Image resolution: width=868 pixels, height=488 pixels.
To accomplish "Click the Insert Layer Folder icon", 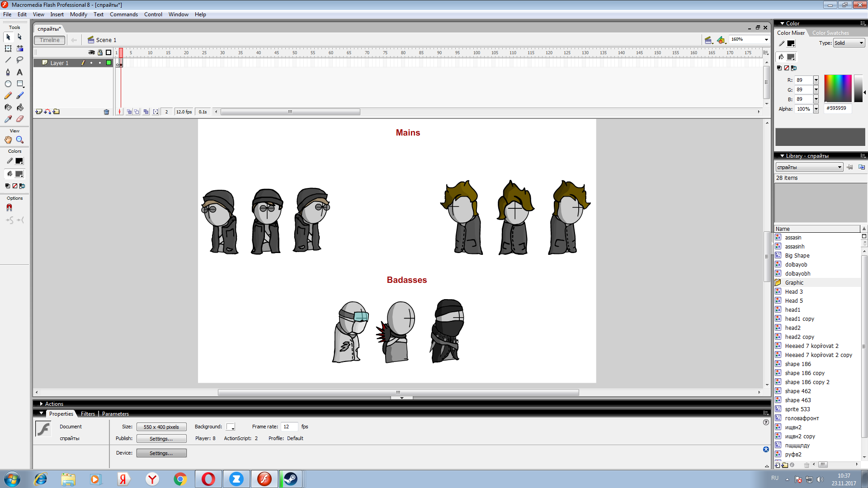I will pos(56,112).
